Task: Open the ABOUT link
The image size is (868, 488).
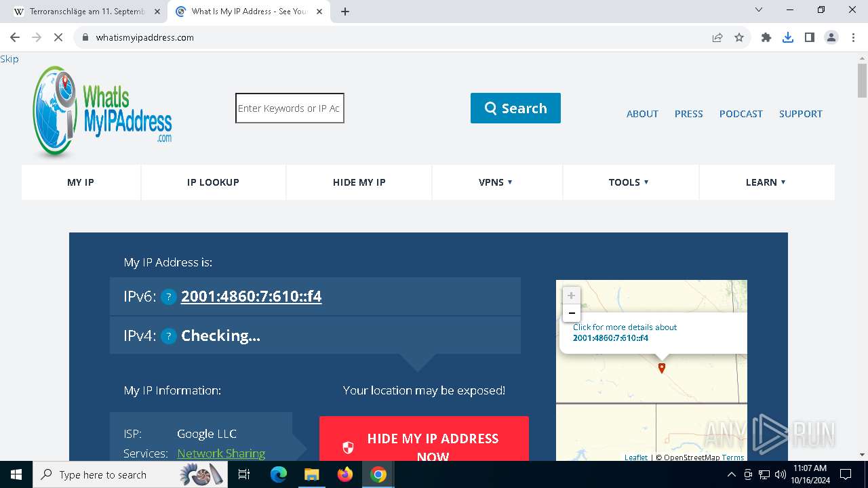Action: click(x=642, y=114)
